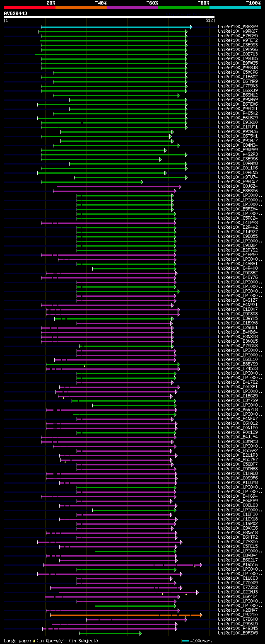Click the cyan alignment bar for UniRef100_A8HX89
Image resolution: width=265 pixels, height=644 pixels.
point(116,27)
